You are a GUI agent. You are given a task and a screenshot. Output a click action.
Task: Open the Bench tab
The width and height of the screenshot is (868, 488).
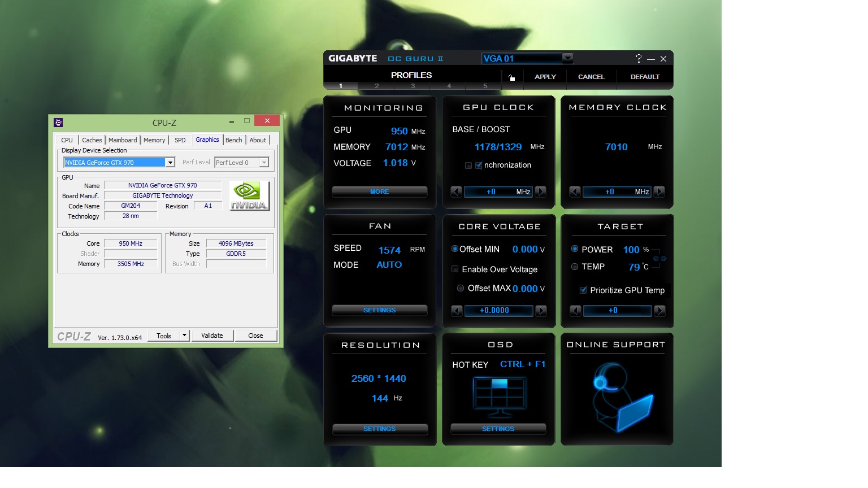[234, 140]
